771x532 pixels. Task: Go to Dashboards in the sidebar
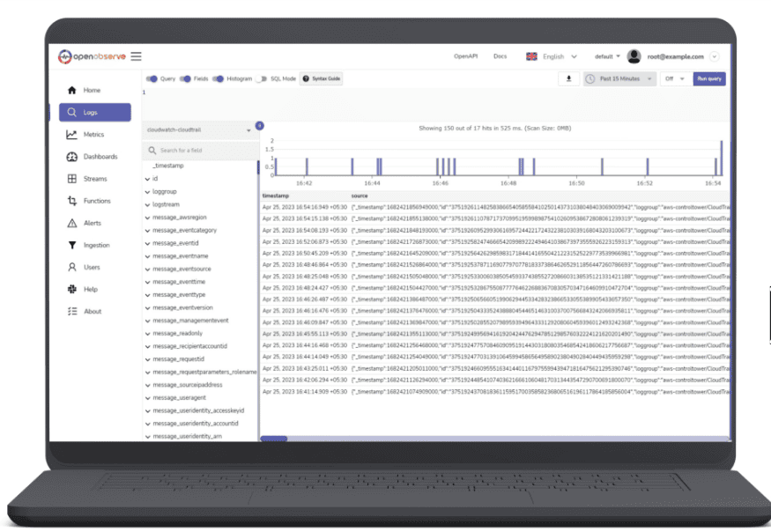[x=94, y=157]
